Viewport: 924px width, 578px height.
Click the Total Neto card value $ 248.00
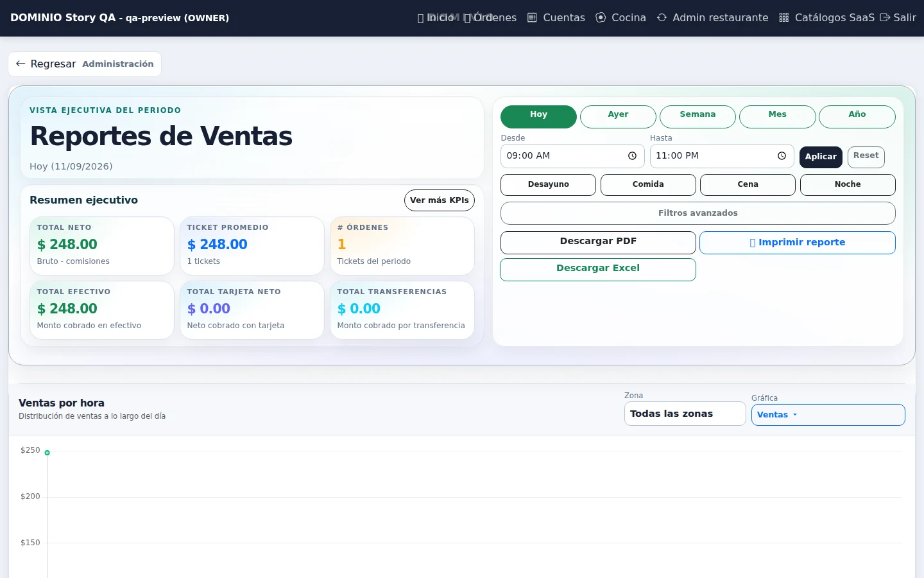point(67,245)
